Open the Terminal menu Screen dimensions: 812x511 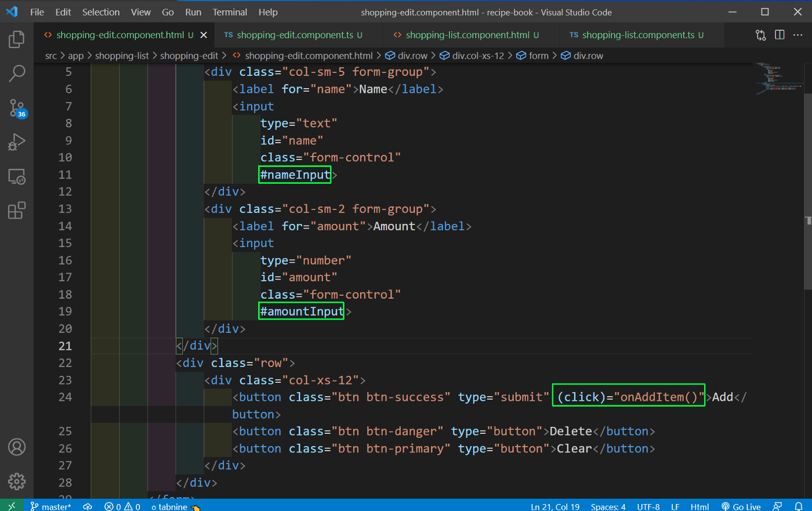point(230,12)
